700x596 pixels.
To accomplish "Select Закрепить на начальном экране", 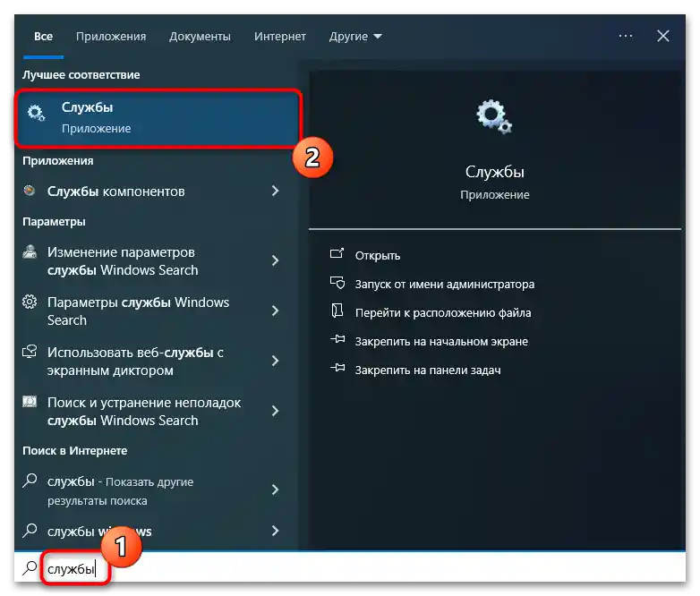I will [441, 342].
